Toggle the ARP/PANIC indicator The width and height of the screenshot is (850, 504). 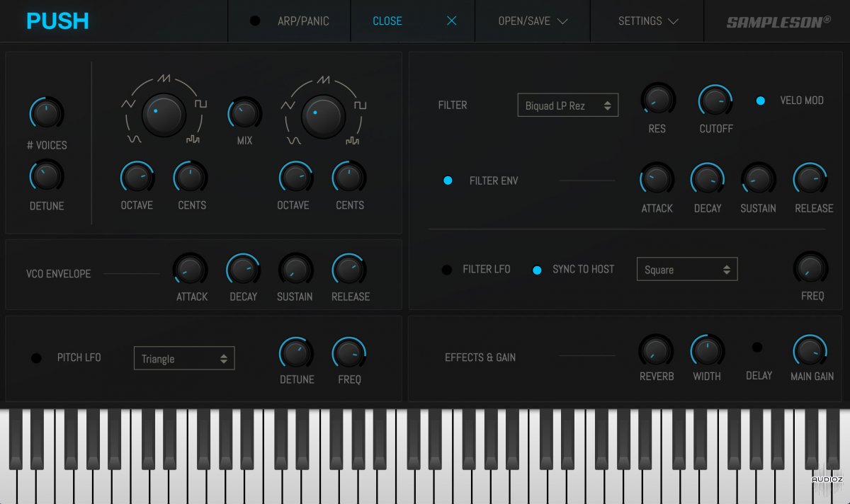(255, 21)
